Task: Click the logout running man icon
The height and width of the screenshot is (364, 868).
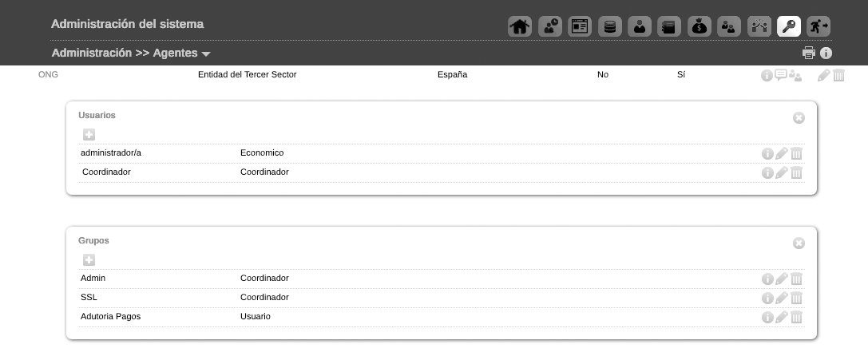Action: pyautogui.click(x=818, y=26)
